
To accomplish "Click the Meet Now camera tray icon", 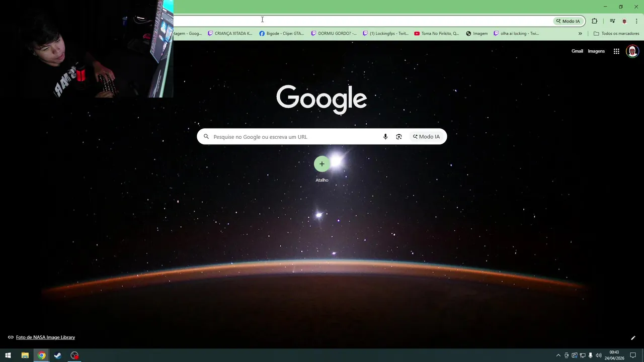I will [567, 355].
